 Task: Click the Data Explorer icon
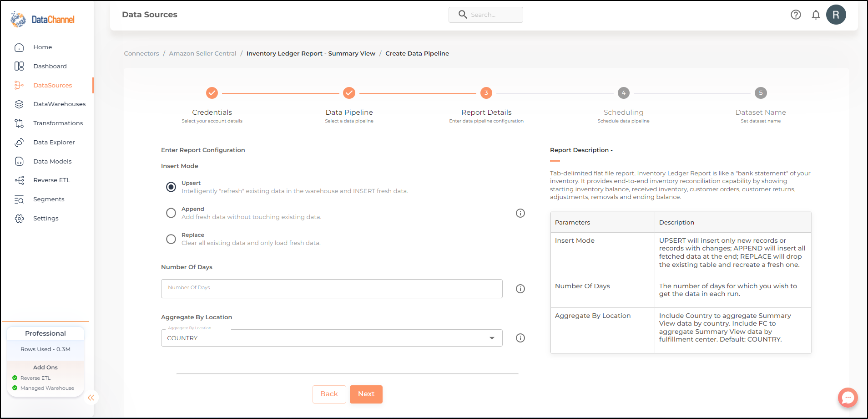click(19, 143)
